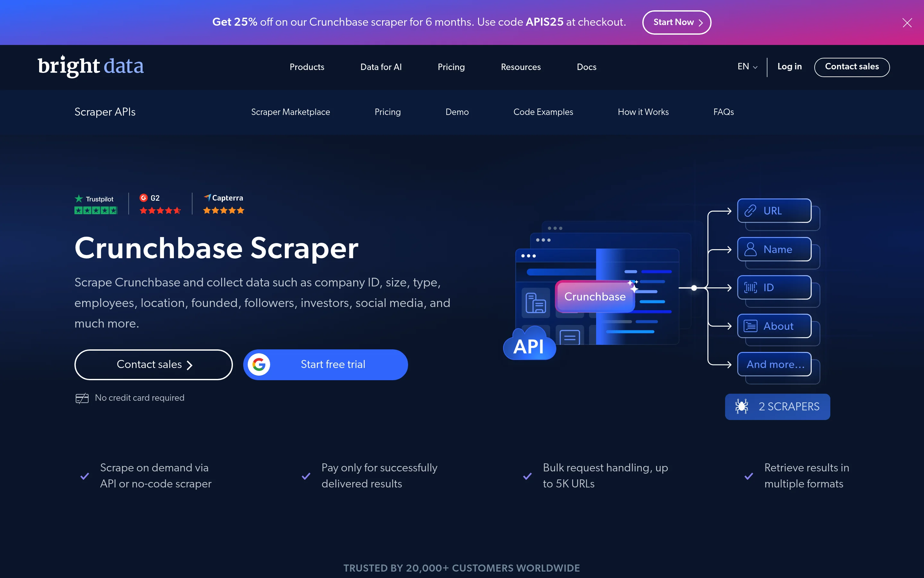
Task: Click the Trustpilot rating badge
Action: coord(96,204)
